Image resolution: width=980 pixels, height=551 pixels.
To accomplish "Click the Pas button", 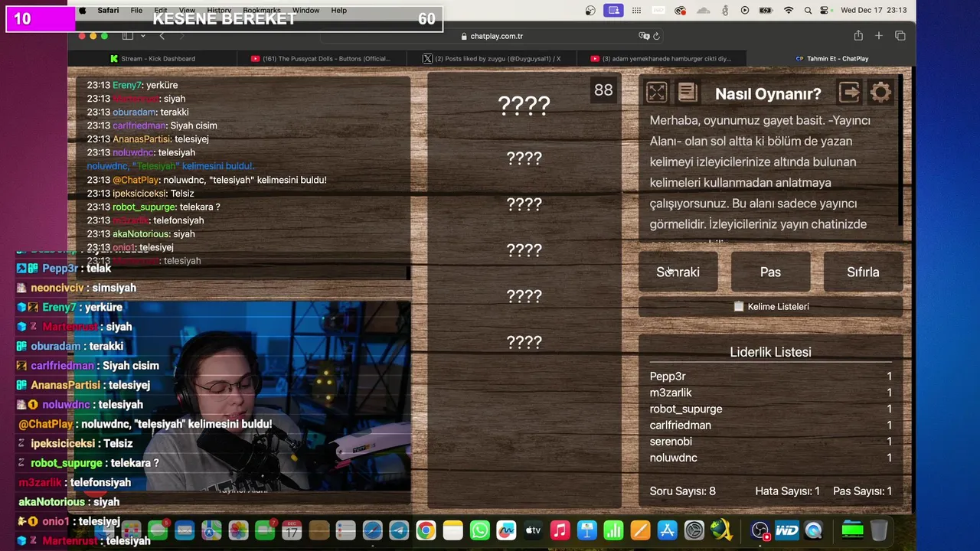I will (770, 272).
